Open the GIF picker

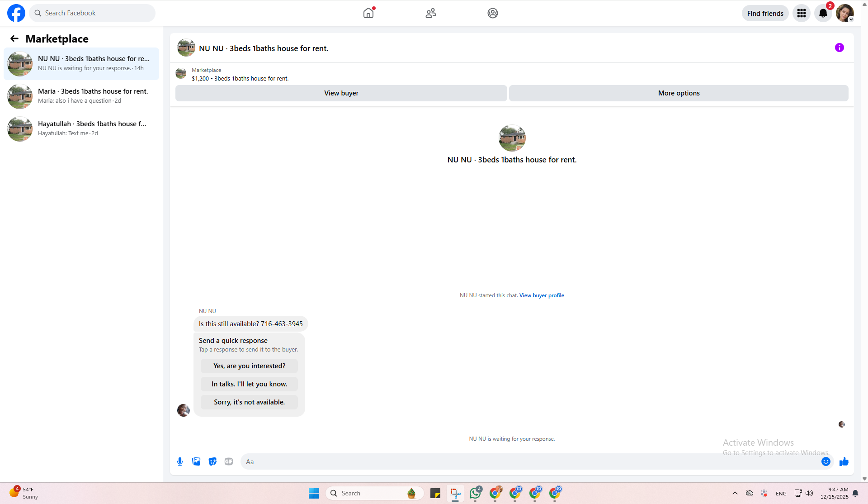click(x=229, y=461)
